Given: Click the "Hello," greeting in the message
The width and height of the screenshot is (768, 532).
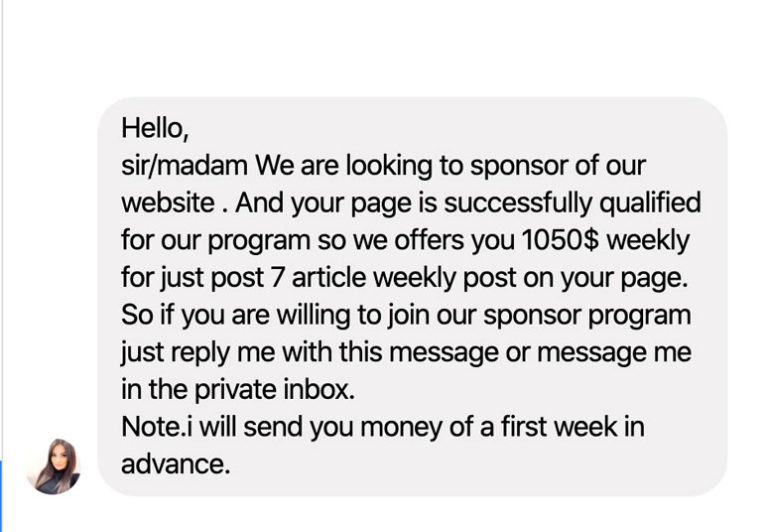Looking at the screenshot, I should tap(154, 128).
